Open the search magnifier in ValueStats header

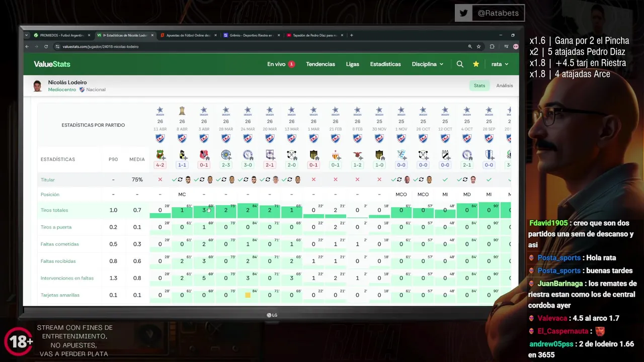click(460, 64)
